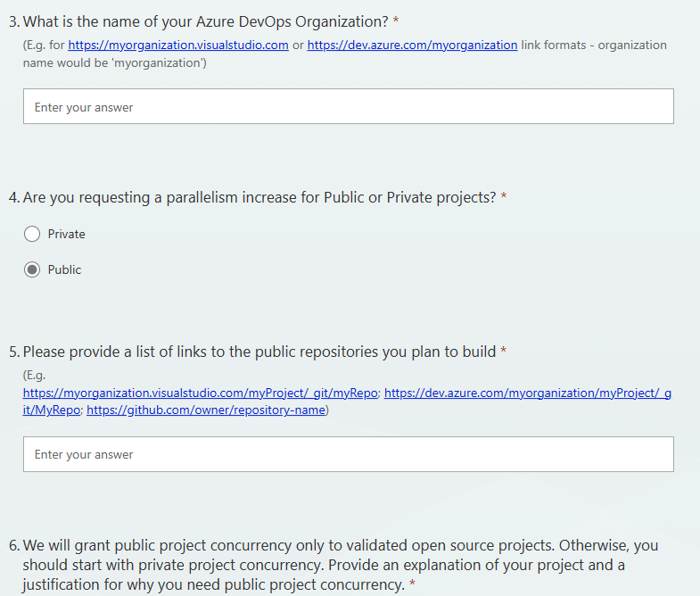Open the dev.azure.com/myorganization/myProject example link in question 5
This screenshot has height=596, width=700.
pyautogui.click(x=528, y=393)
